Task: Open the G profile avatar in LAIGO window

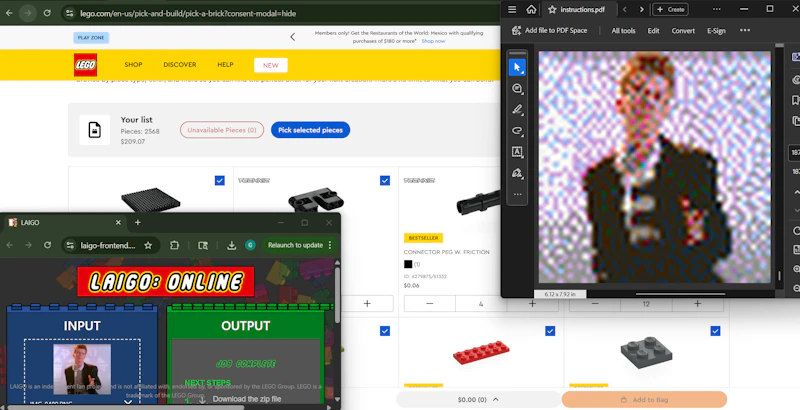Action: (x=250, y=245)
